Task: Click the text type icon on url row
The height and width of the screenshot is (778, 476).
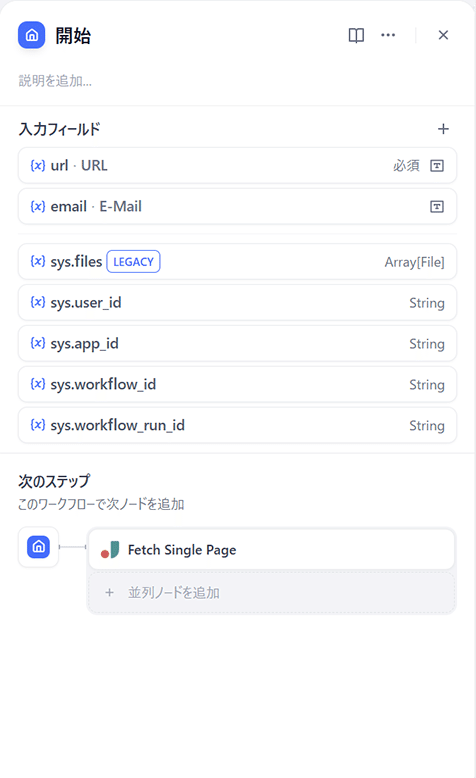Action: pos(437,166)
